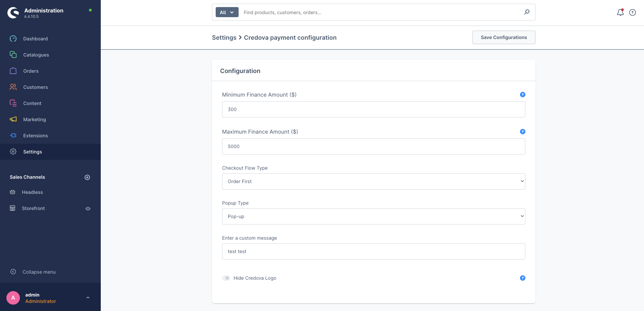Click the search magnifier icon
Viewport: 644px width, 311px height.
[527, 12]
